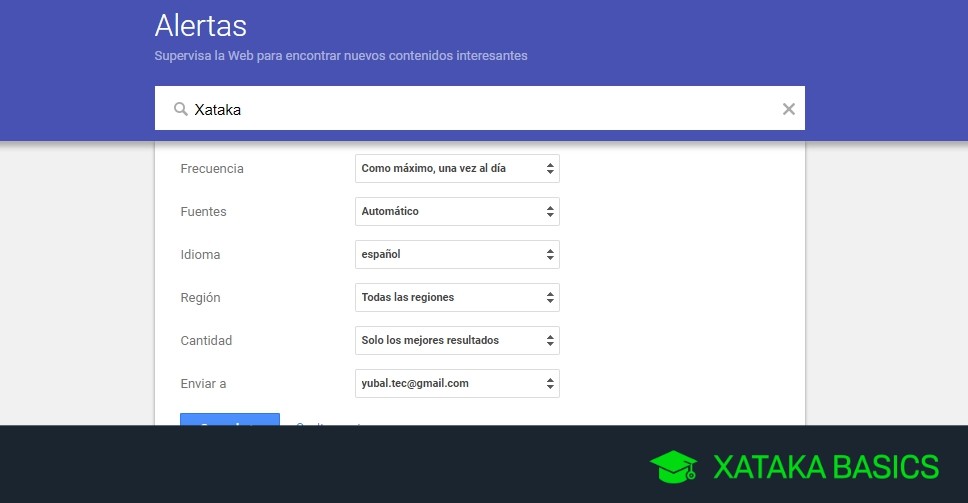The width and height of the screenshot is (968, 503).
Task: Click into the Xataka search field
Action: click(x=480, y=109)
